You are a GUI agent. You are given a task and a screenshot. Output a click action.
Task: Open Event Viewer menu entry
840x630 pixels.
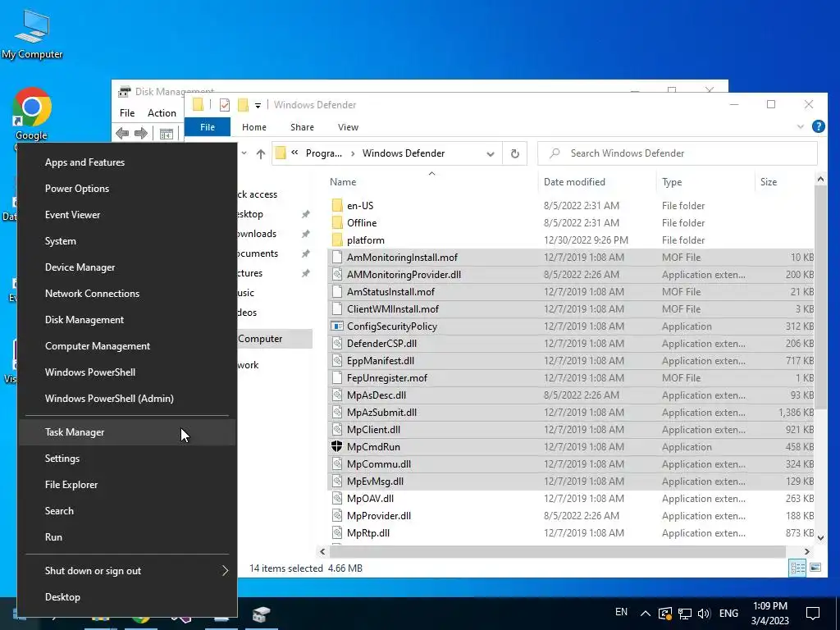pyautogui.click(x=127, y=215)
